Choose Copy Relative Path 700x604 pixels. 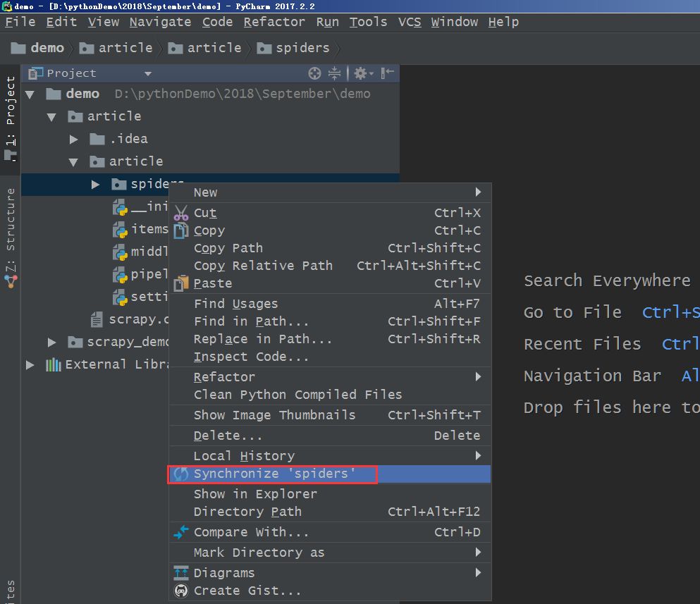[x=330, y=266]
